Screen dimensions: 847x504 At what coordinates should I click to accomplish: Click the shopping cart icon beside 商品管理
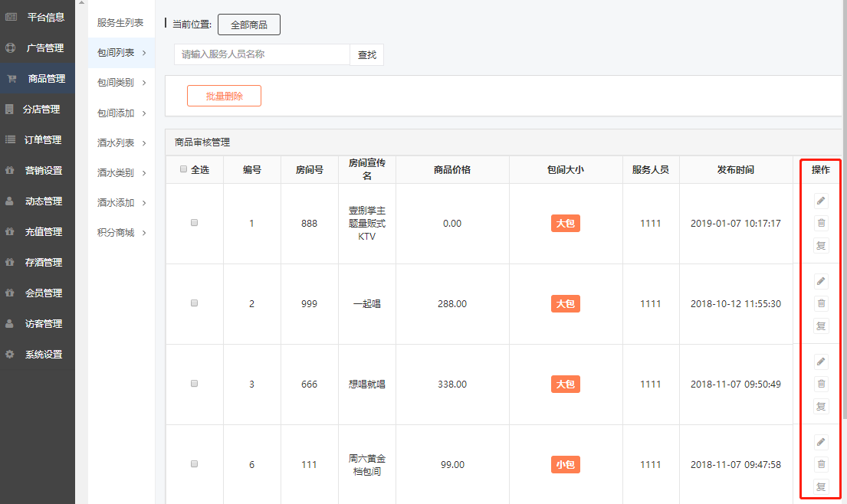coord(12,78)
